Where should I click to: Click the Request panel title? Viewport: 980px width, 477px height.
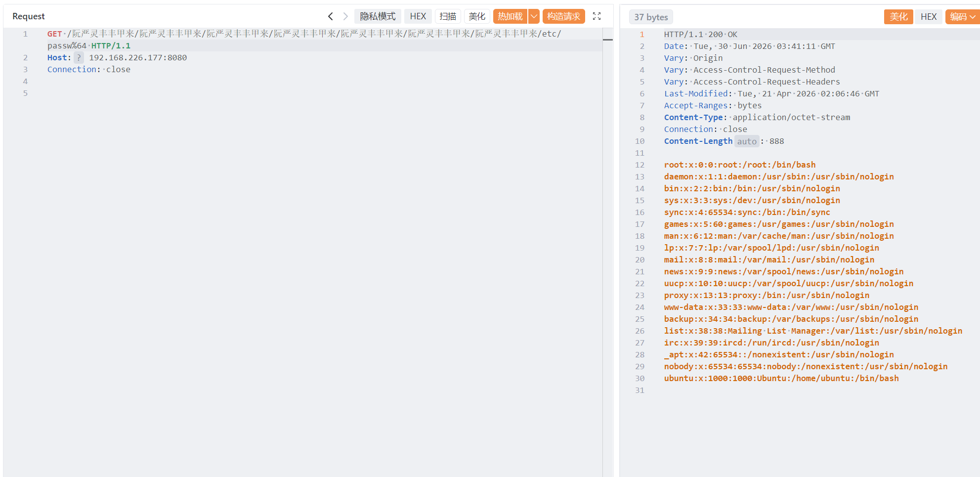[x=29, y=16]
